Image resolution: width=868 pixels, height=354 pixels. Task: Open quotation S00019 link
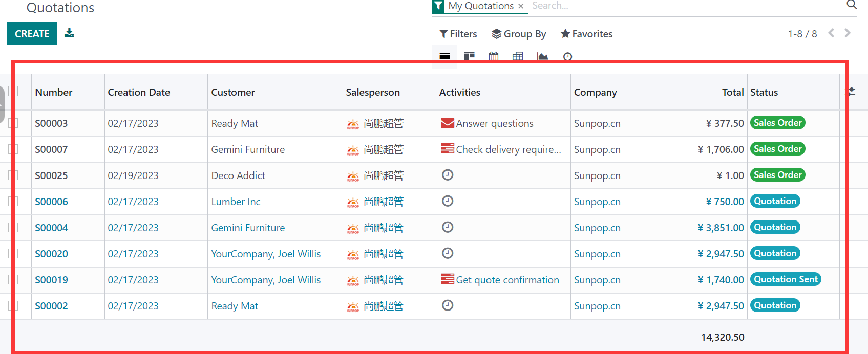click(x=51, y=280)
